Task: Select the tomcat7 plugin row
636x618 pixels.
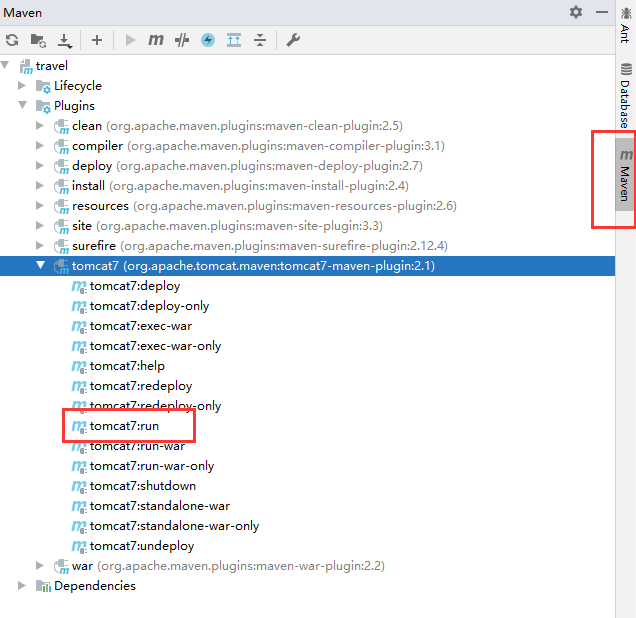Action: click(307, 266)
